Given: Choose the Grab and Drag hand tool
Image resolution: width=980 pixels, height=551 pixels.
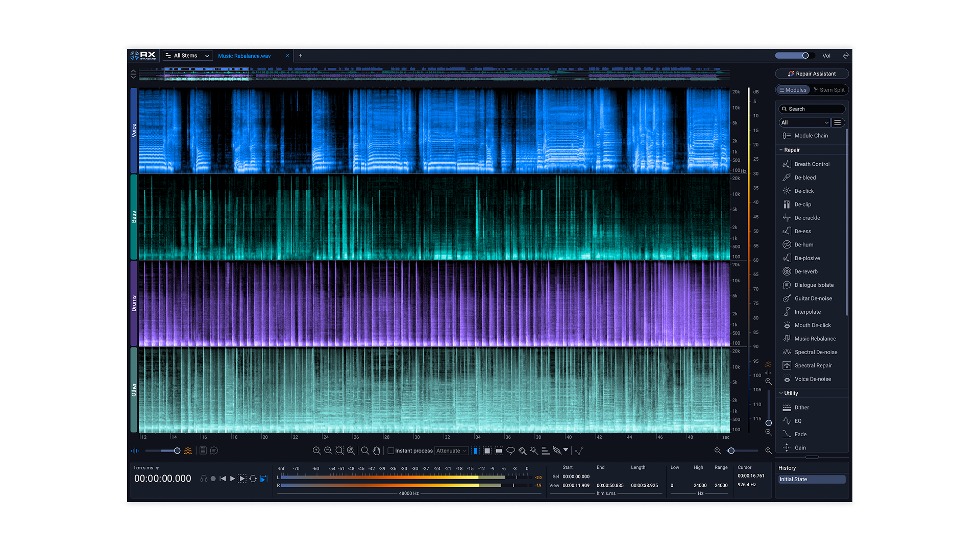Looking at the screenshot, I should [x=377, y=451].
